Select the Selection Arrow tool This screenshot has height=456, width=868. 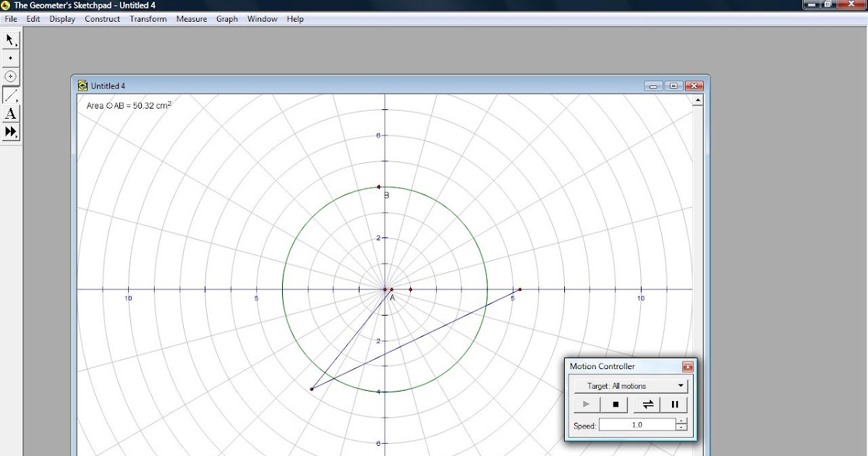(11, 40)
